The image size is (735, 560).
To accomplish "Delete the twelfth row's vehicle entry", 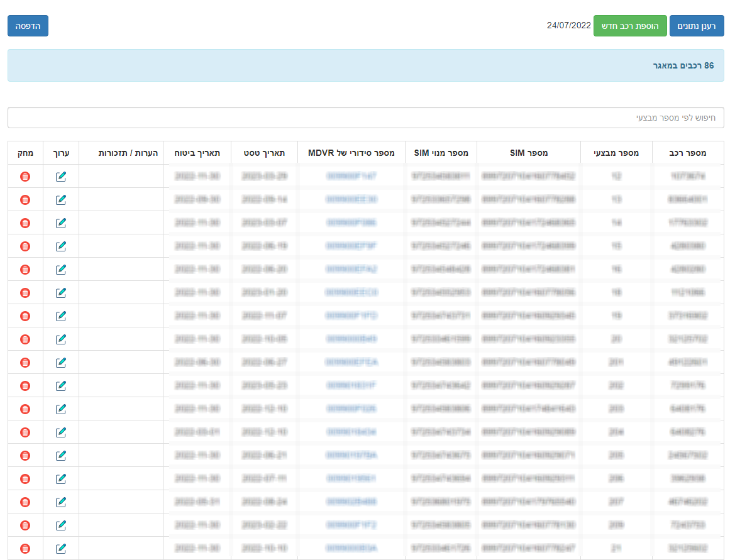I will point(25,432).
